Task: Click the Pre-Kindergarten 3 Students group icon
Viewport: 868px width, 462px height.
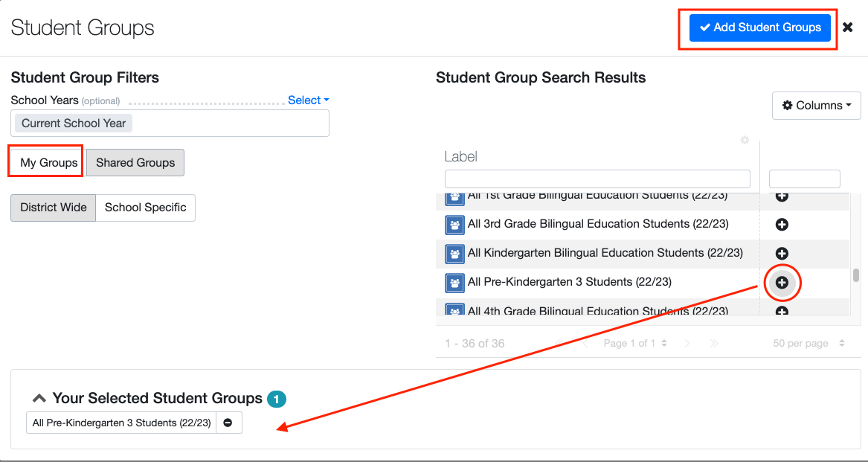Action: pos(454,283)
